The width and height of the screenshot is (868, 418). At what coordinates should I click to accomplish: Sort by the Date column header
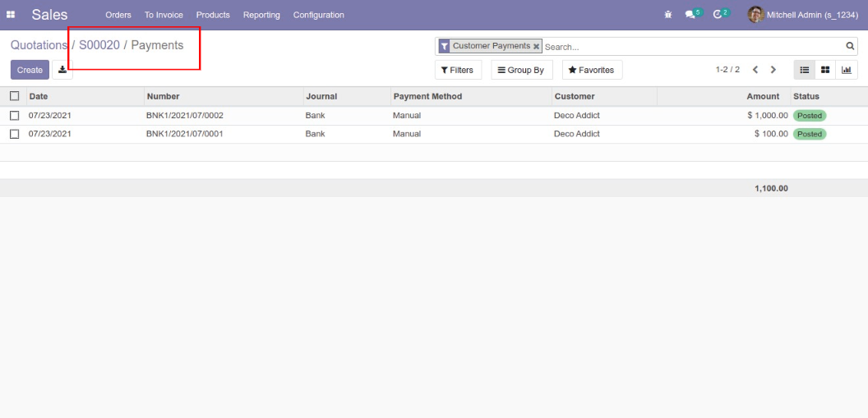tap(85, 96)
